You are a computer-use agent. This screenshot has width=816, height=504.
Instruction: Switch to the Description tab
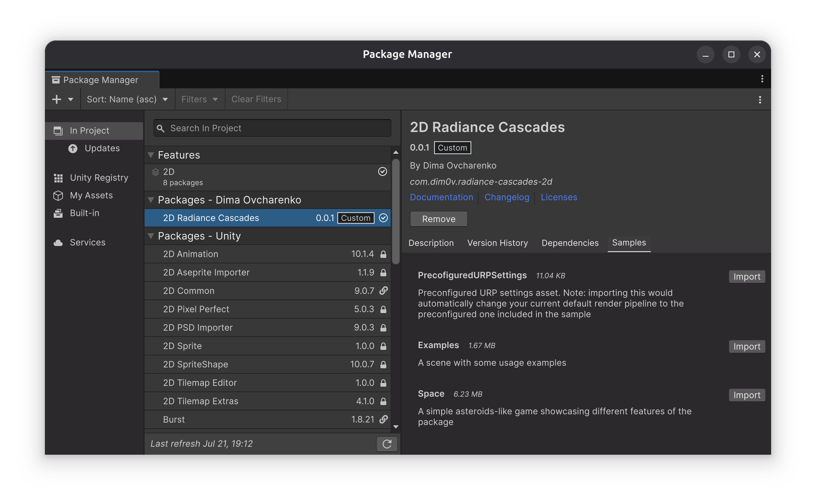tap(431, 243)
